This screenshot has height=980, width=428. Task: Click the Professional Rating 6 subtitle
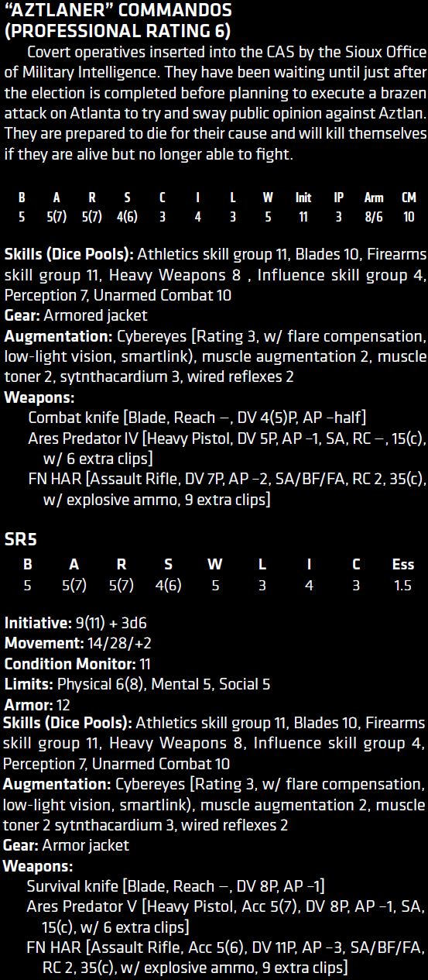click(117, 31)
